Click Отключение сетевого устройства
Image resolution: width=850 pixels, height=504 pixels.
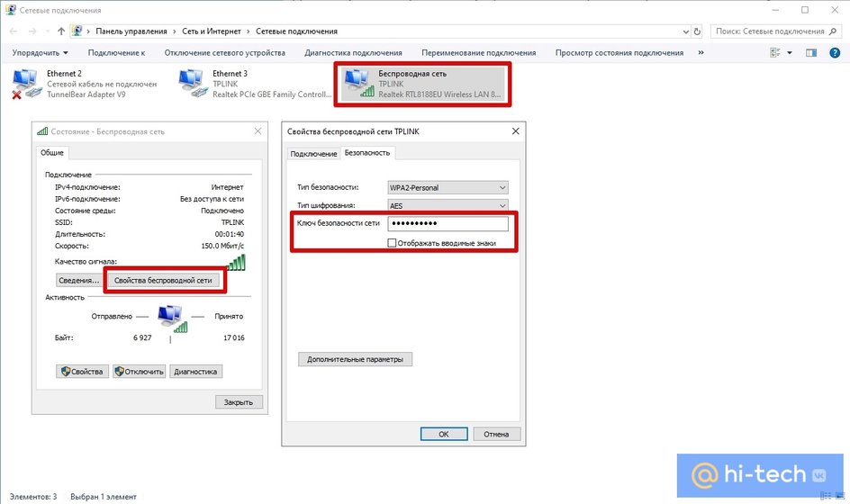pos(225,52)
